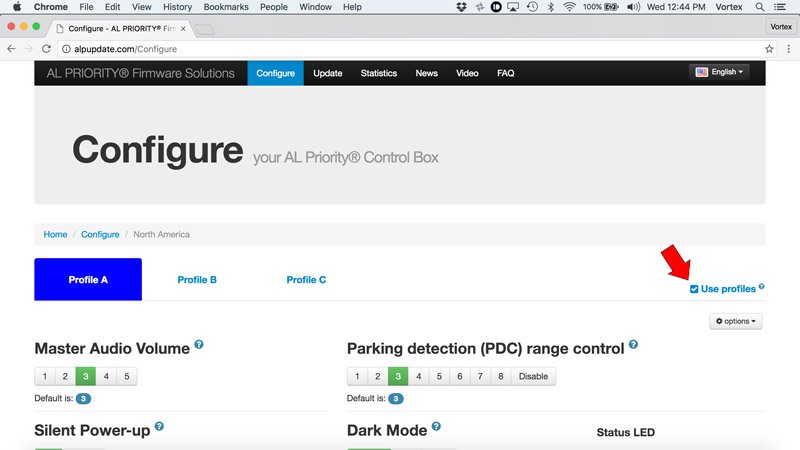Click the Vortex profile button in Chrome
Image resolution: width=800 pixels, height=450 pixels.
[781, 27]
